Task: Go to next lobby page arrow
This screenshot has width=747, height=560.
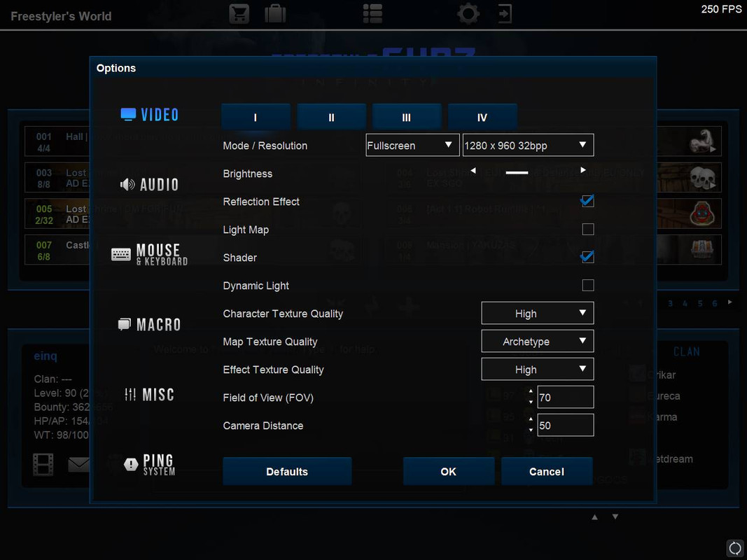Action: pyautogui.click(x=729, y=302)
